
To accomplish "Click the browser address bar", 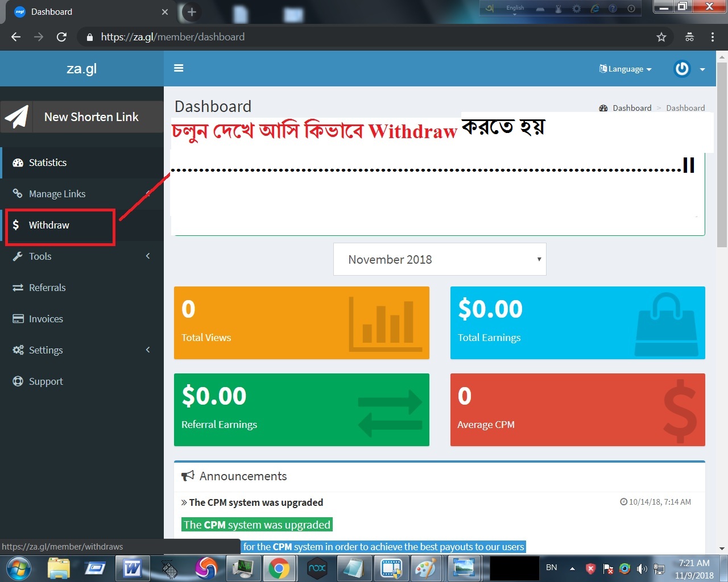I will pos(364,37).
